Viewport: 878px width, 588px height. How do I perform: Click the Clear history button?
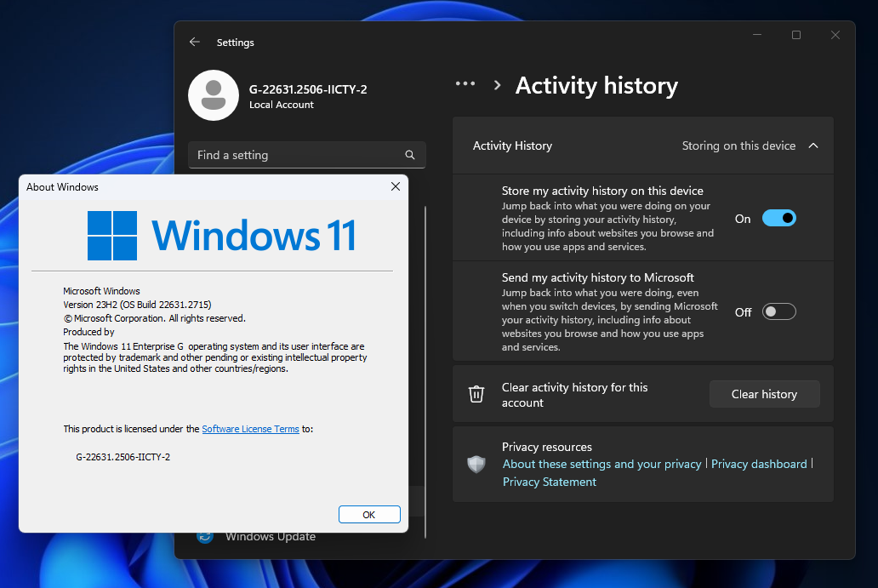[x=764, y=394]
